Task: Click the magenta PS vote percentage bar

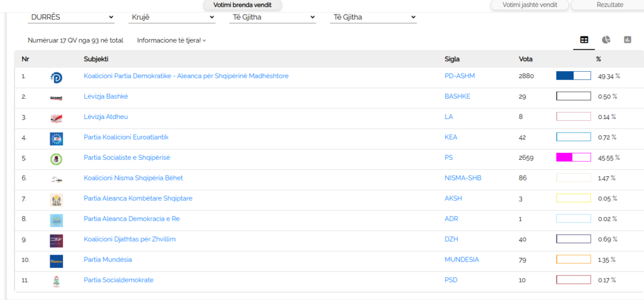Action: [x=573, y=157]
